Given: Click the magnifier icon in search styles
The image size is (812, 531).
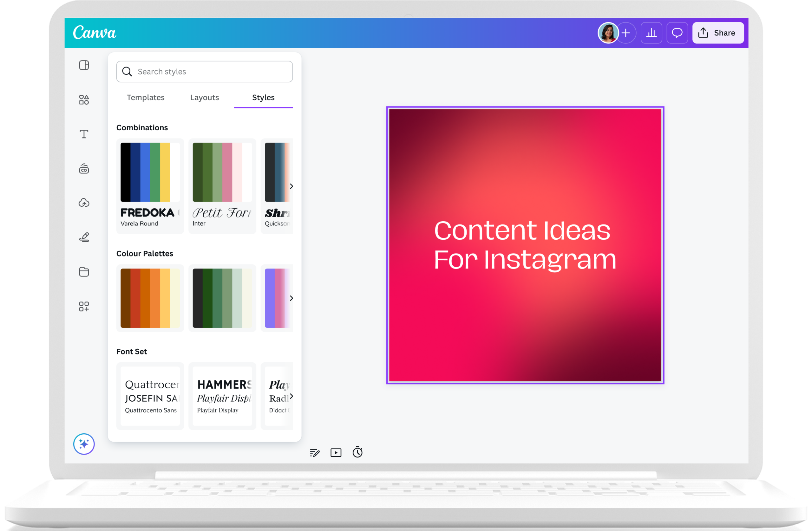Looking at the screenshot, I should coord(127,72).
